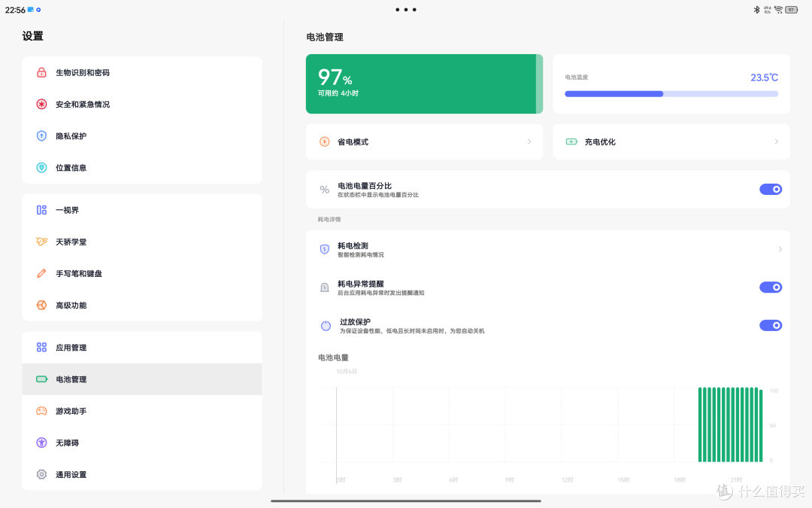812x508 pixels.
Task: Click the 22:56 clock in status bar
Action: tap(15, 10)
